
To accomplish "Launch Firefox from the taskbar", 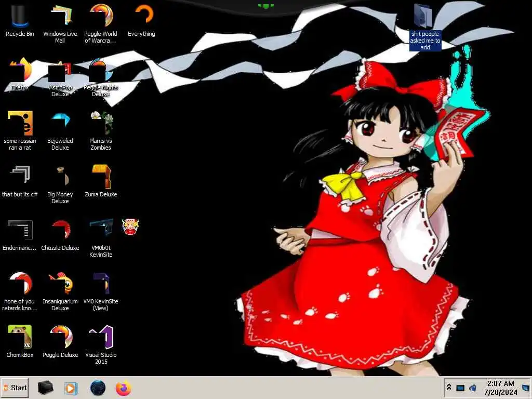I will coord(124,388).
